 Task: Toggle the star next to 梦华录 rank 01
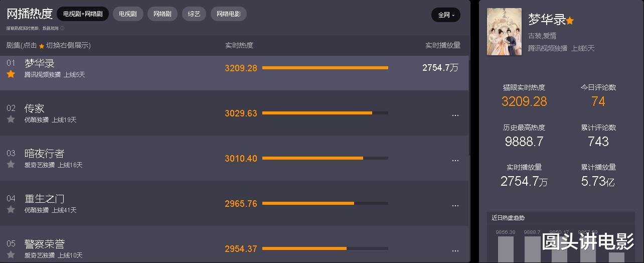[x=11, y=74]
